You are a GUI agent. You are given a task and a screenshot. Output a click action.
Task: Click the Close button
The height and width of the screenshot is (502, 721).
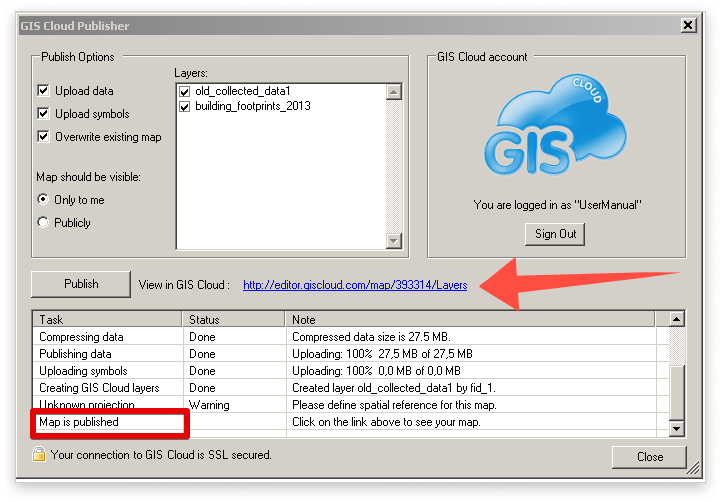(x=649, y=457)
